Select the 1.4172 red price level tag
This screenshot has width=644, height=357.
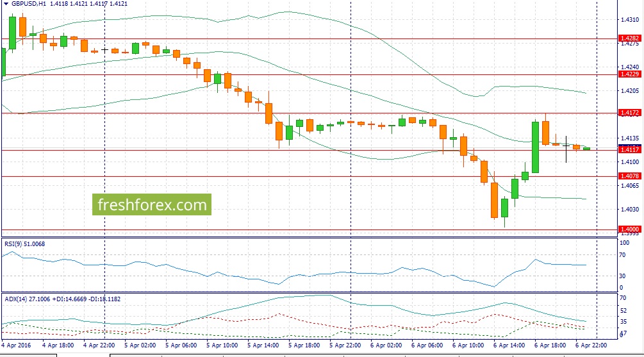[x=629, y=113]
